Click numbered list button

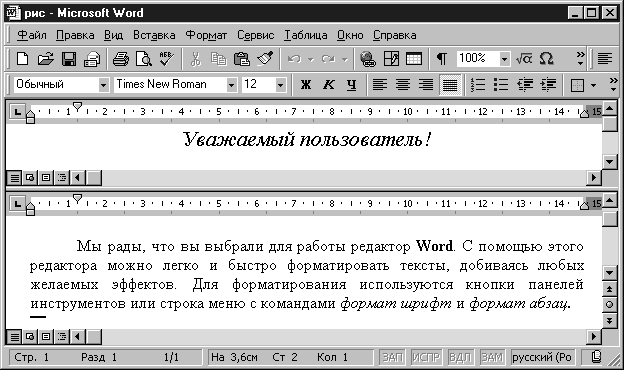tap(478, 84)
